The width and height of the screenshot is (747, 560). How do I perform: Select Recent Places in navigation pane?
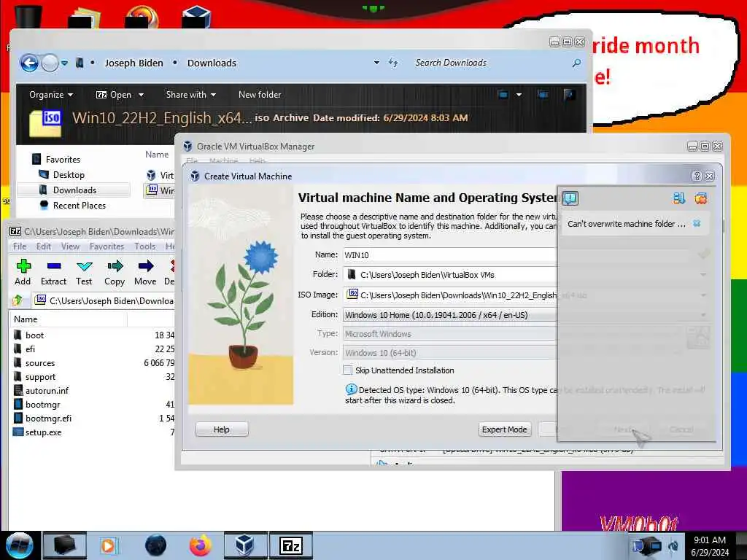point(80,205)
